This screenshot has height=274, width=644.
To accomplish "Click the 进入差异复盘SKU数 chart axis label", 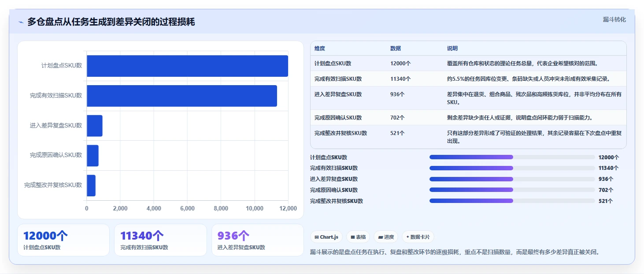I will (56, 126).
